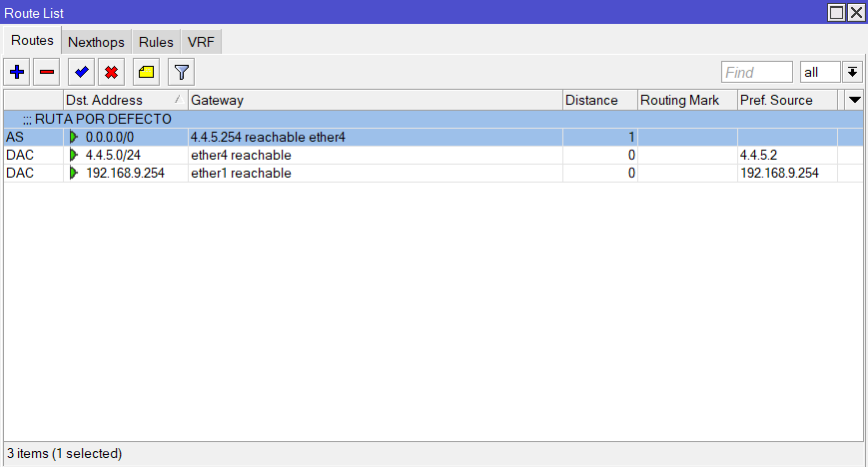The height and width of the screenshot is (467, 868).
Task: Select the 0.0.0.0/0 destination cell
Action: [126, 137]
